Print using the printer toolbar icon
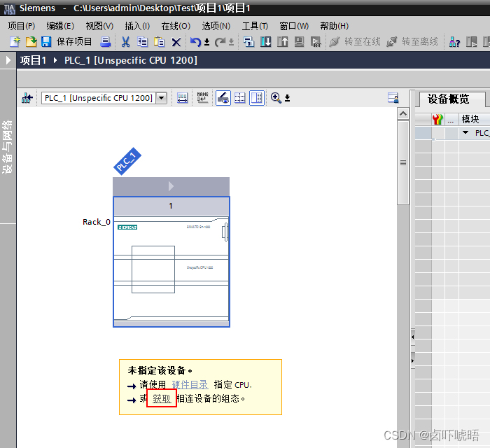This screenshot has height=448, width=490. click(x=105, y=41)
